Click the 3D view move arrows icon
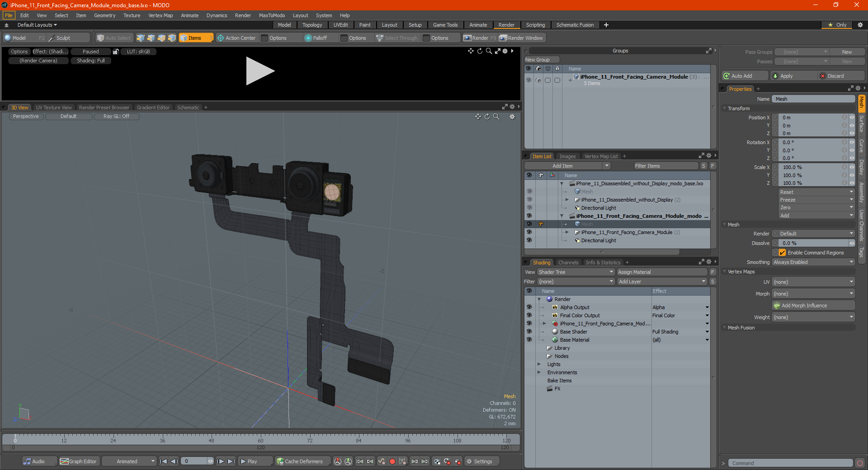This screenshot has width=868, height=470. click(478, 117)
